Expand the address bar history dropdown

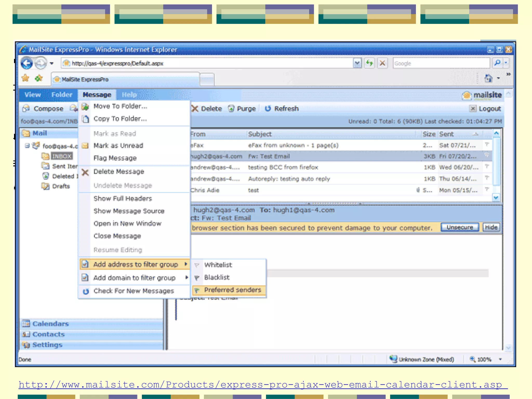357,63
